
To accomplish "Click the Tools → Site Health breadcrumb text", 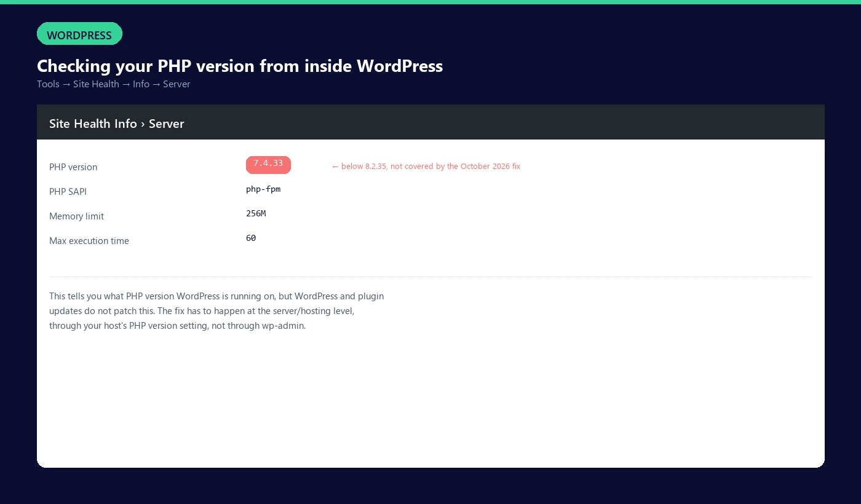I will pyautogui.click(x=114, y=84).
